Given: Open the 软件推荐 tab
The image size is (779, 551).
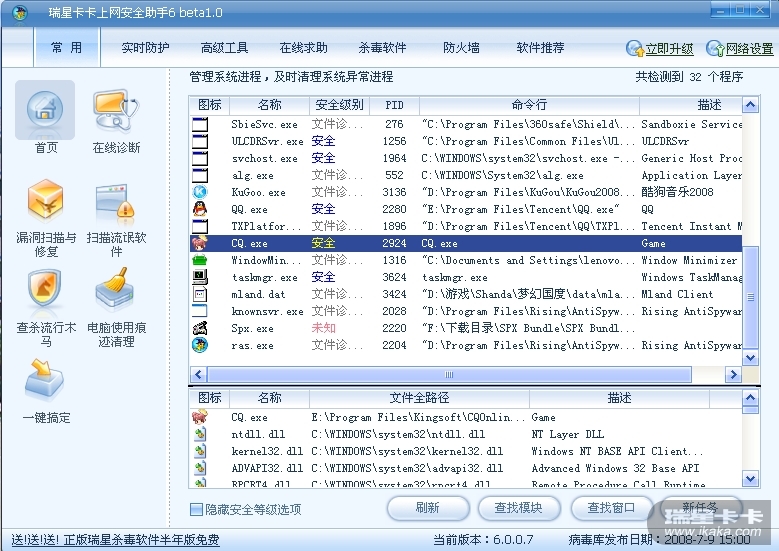Looking at the screenshot, I should (x=540, y=48).
